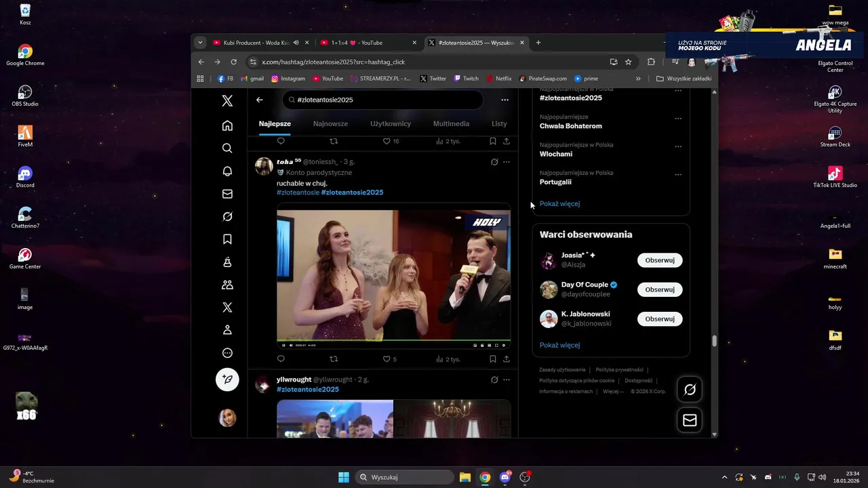Repost toha's post
This screenshot has width=868, height=488.
point(333,359)
